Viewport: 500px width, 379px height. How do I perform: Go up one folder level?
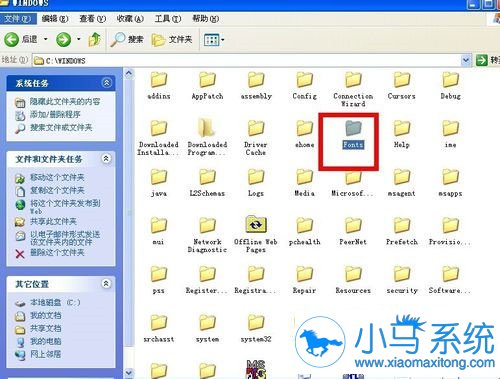95,39
